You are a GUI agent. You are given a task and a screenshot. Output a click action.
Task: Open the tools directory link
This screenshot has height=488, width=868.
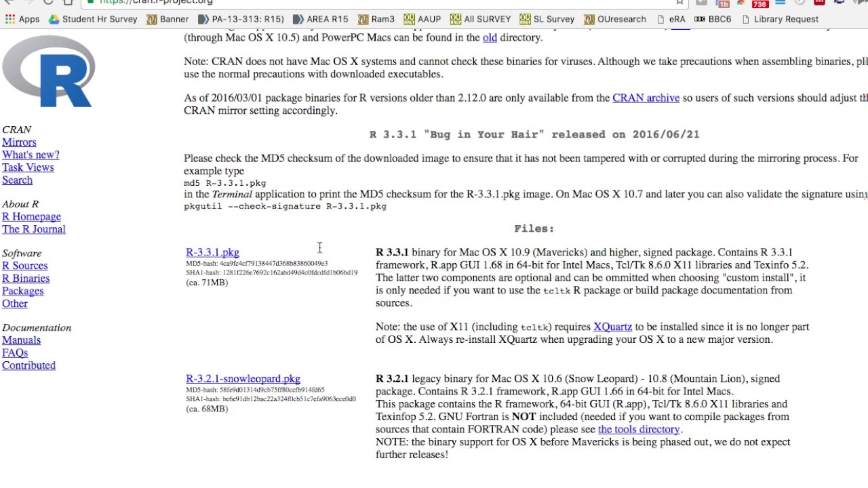638,429
